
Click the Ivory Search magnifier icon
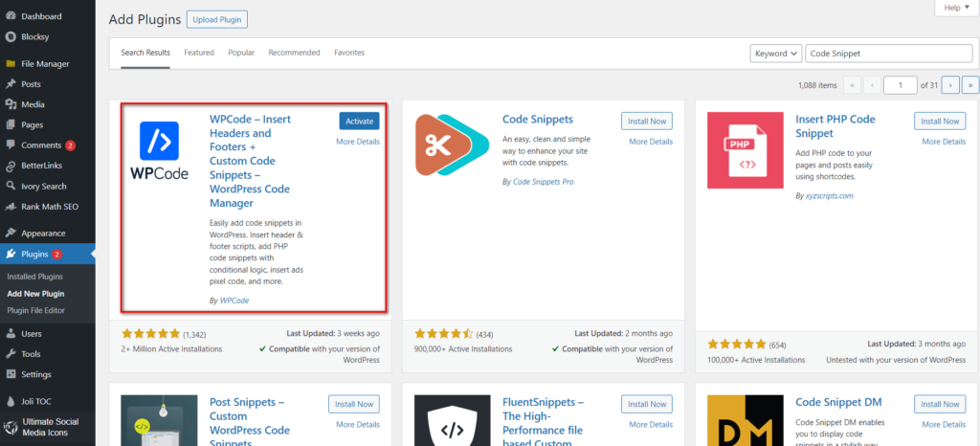[x=10, y=186]
